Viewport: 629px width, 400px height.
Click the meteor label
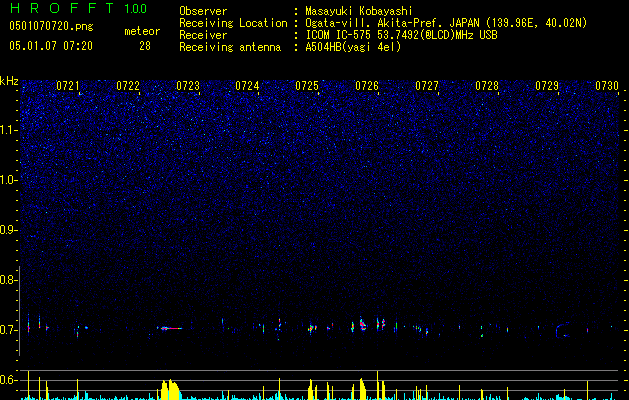pos(142,31)
